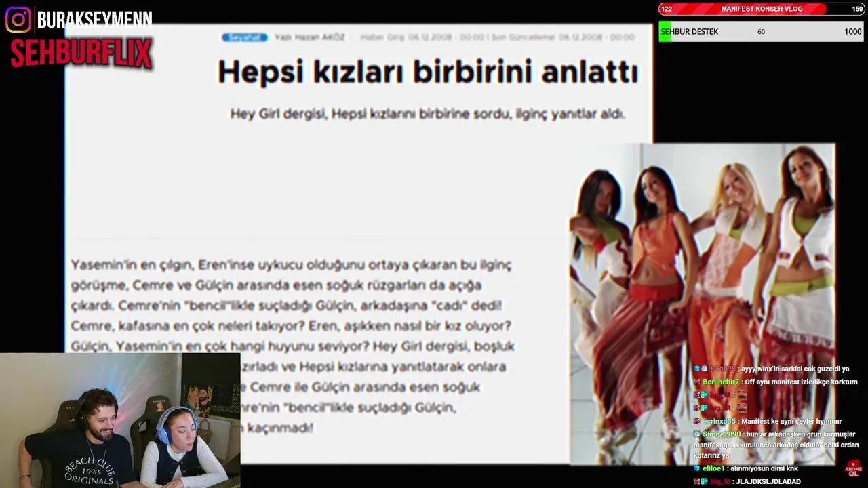868x488 pixels.
Task: Click the SEHBUR DESTEK progress bar
Action: 762,32
